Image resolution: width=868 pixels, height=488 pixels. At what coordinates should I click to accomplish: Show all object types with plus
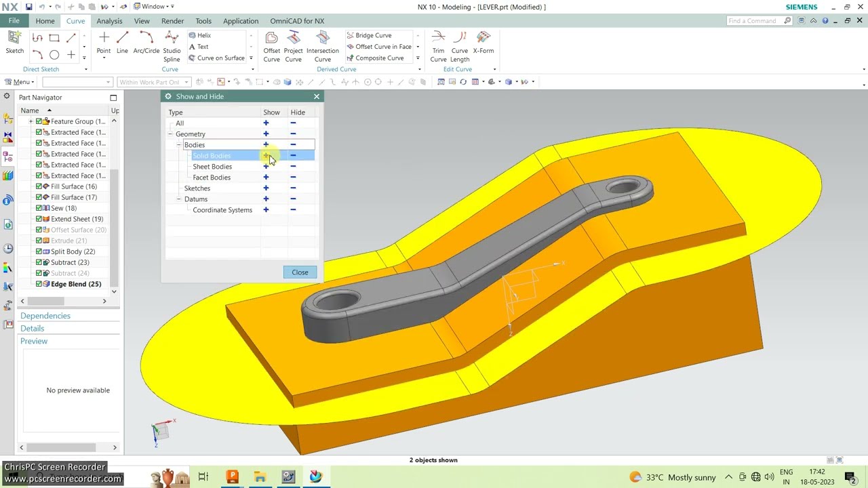coord(266,123)
